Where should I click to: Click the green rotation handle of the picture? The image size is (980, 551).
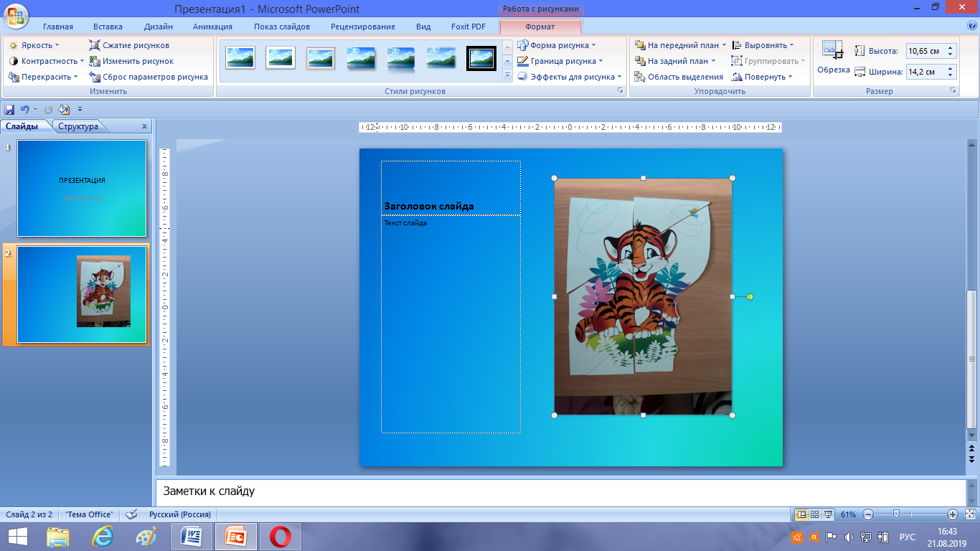click(750, 296)
